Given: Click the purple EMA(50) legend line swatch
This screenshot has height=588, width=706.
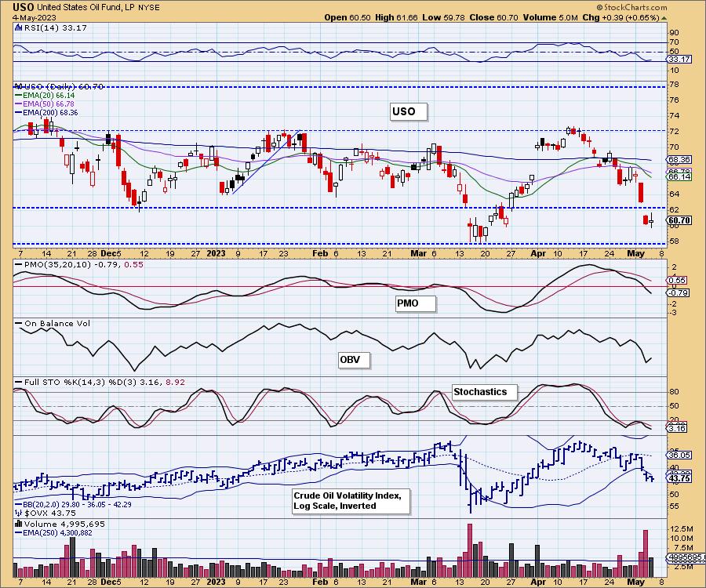Looking at the screenshot, I should click(x=19, y=104).
